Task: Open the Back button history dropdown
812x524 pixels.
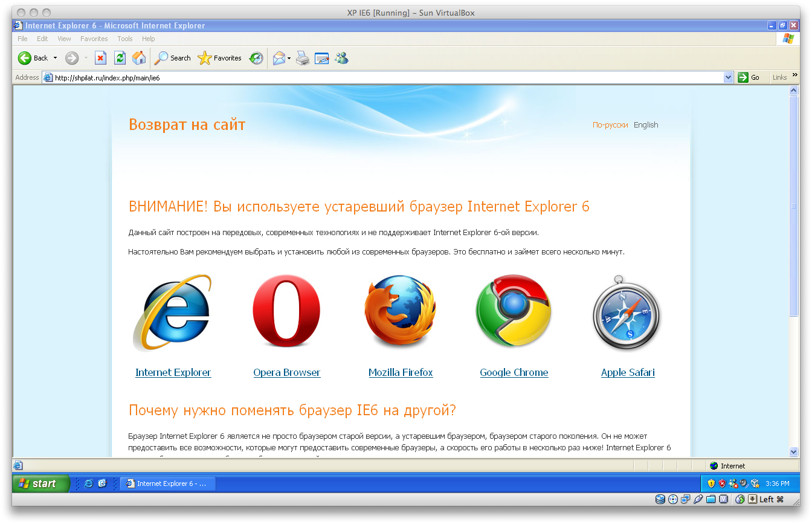Action: [55, 58]
